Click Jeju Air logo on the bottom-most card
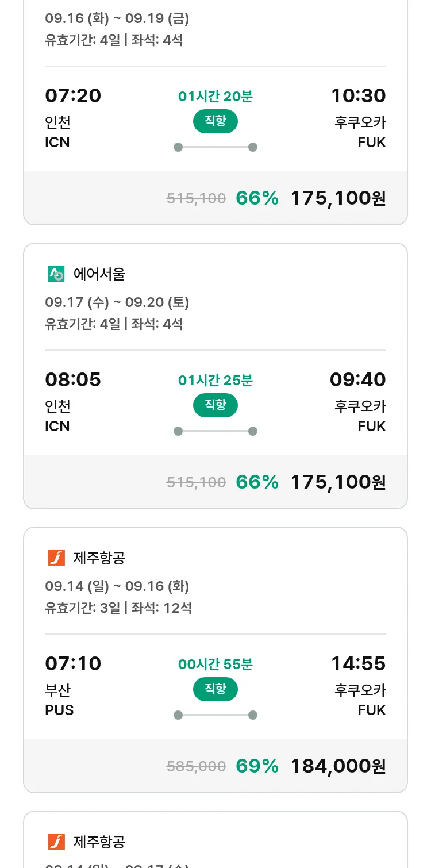This screenshot has width=431, height=868. (x=56, y=842)
